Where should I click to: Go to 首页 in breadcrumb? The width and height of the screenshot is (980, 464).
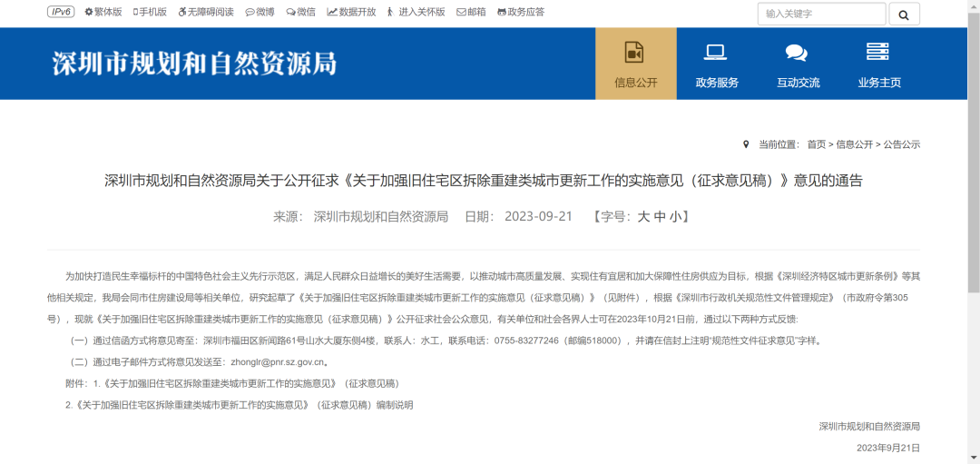coord(816,144)
